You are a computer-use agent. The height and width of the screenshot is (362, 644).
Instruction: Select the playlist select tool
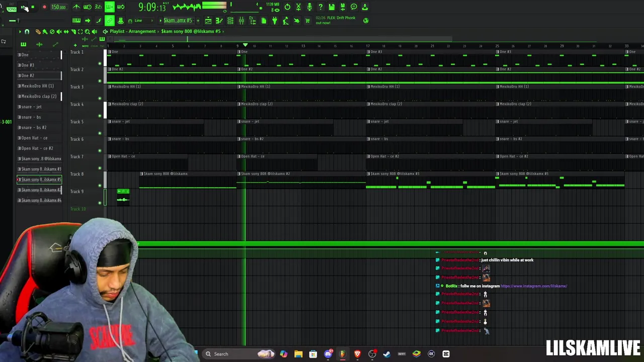pyautogui.click(x=80, y=32)
